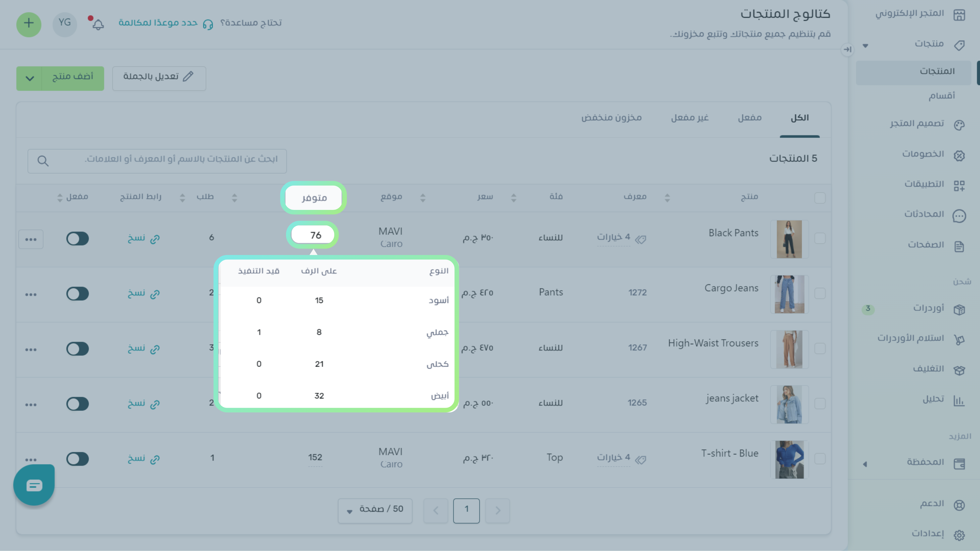This screenshot has width=980, height=551.
Task: Collapse sidebar with the arrow icon
Action: (847, 49)
